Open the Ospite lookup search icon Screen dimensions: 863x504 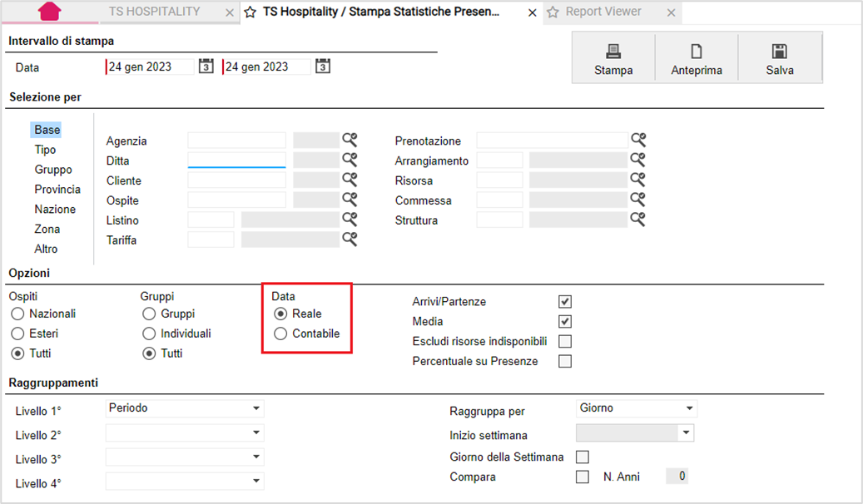click(350, 199)
